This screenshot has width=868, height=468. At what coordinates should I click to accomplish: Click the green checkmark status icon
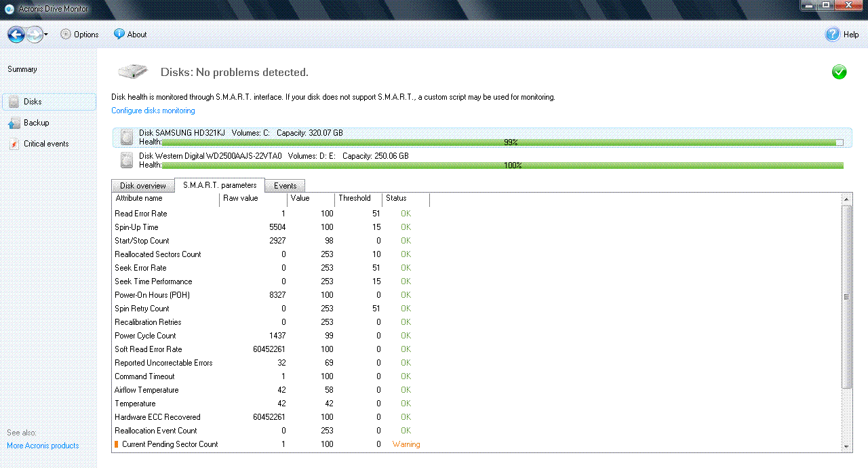(839, 72)
